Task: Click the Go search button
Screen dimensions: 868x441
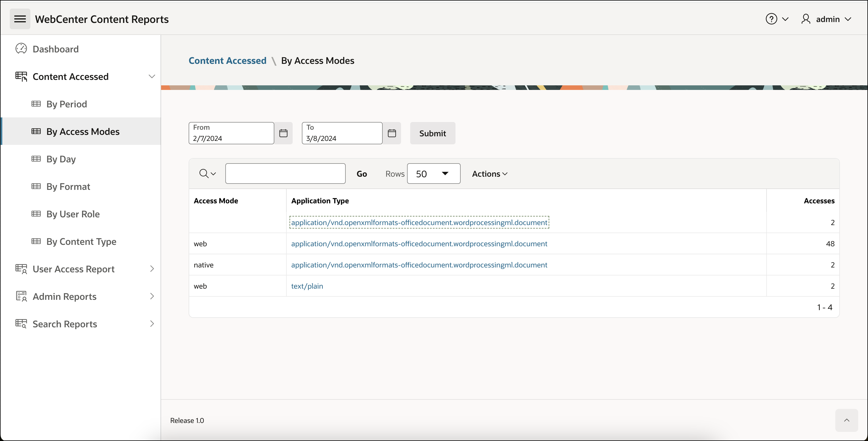Action: pyautogui.click(x=361, y=174)
